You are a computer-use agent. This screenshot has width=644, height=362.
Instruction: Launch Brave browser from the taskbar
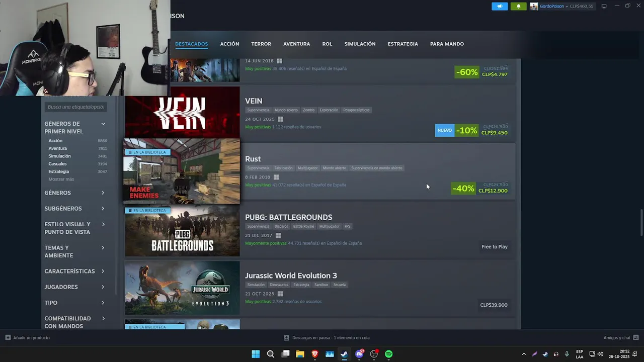(x=315, y=354)
